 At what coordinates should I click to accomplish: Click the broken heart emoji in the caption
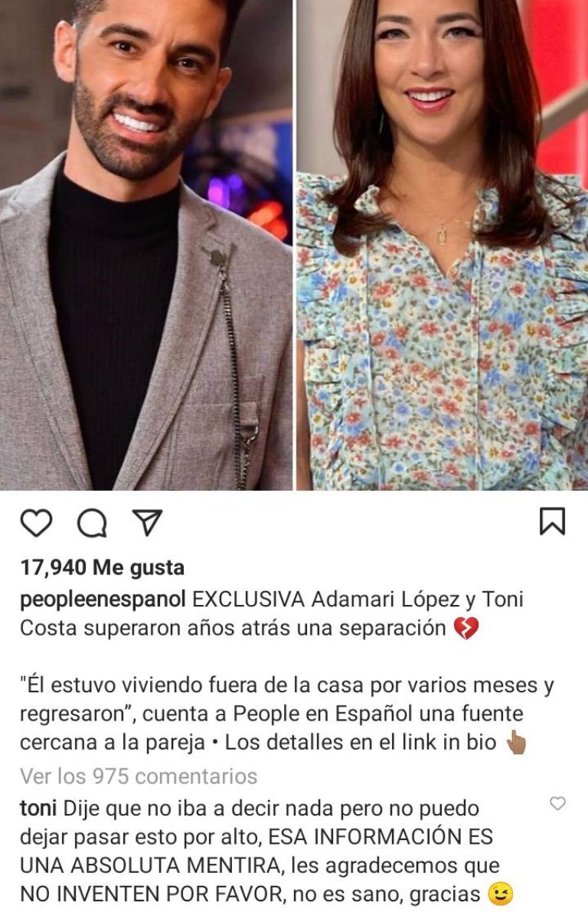pos(465,628)
